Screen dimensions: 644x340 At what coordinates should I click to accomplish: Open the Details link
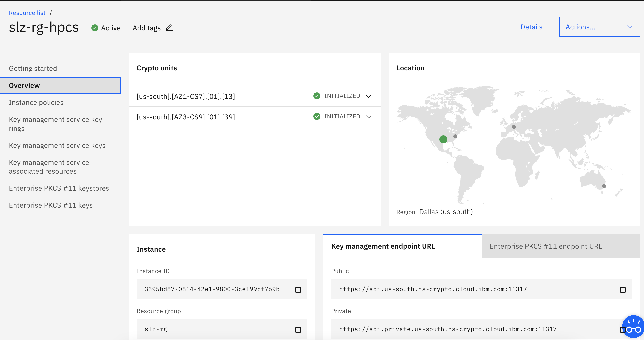point(531,27)
